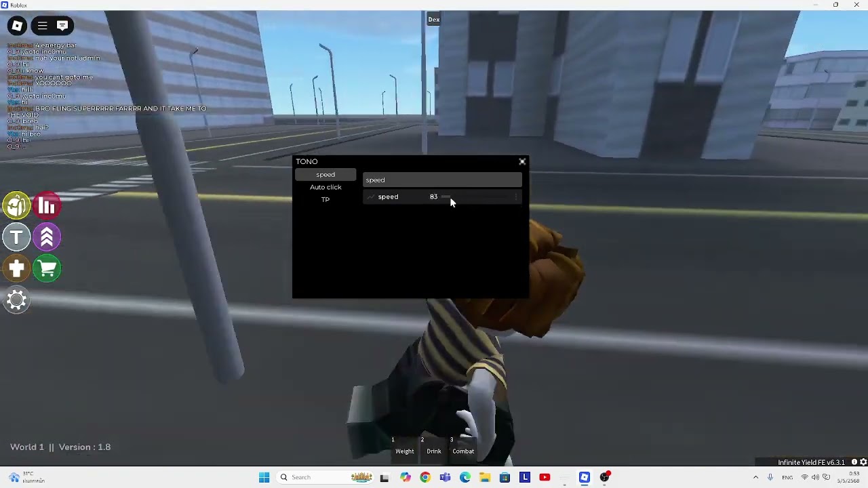
Task: Open Microsoft Teams from taskbar
Action: point(445,477)
